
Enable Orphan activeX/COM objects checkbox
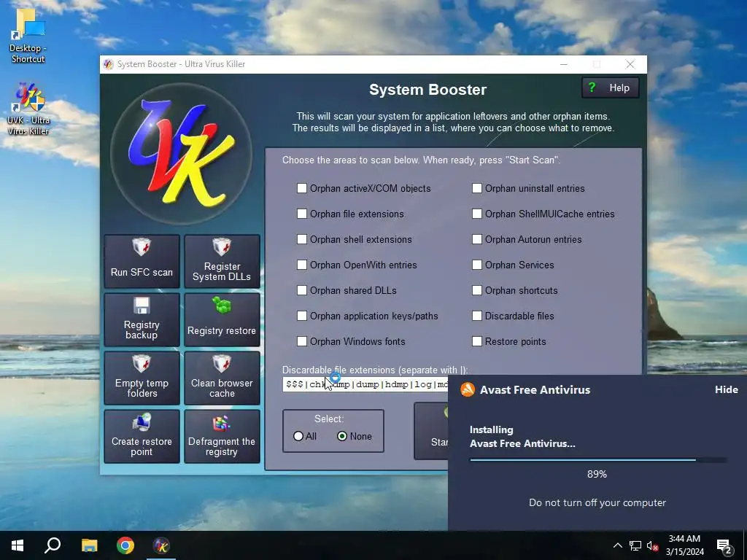pos(301,188)
